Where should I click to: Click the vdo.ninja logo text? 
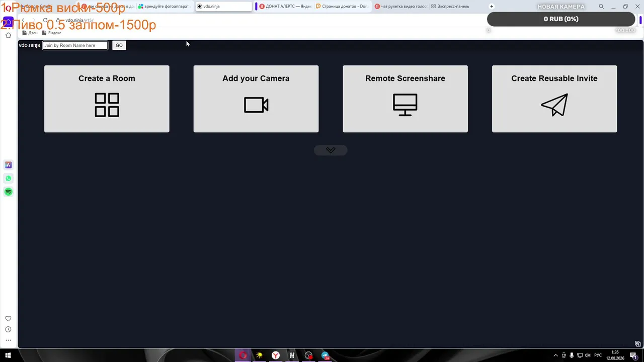(x=29, y=45)
